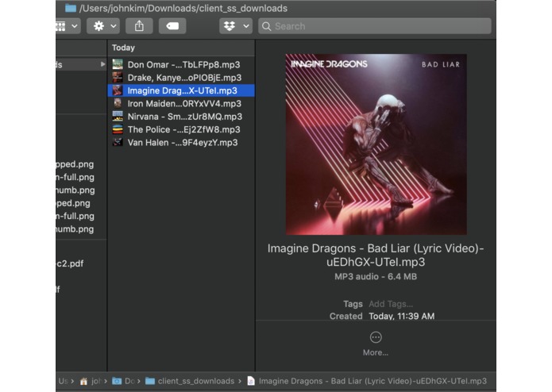Select Iron Maiden mp3 file

coord(181,104)
